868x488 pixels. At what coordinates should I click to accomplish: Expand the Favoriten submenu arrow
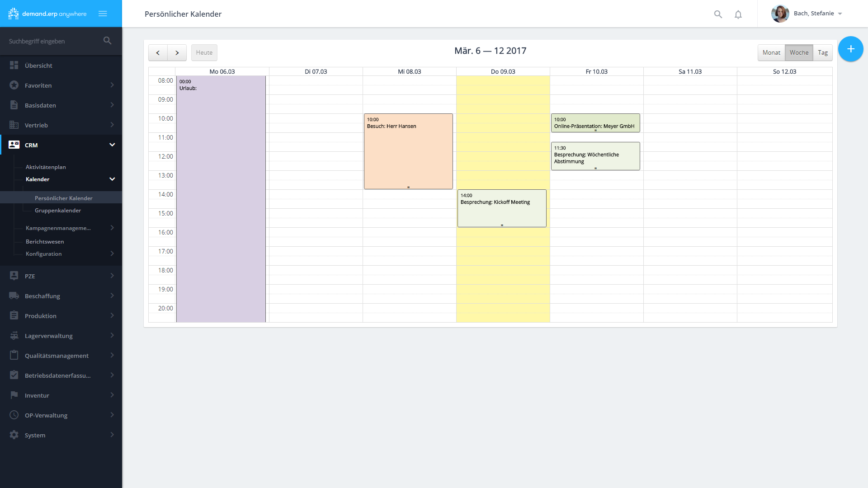tap(112, 85)
